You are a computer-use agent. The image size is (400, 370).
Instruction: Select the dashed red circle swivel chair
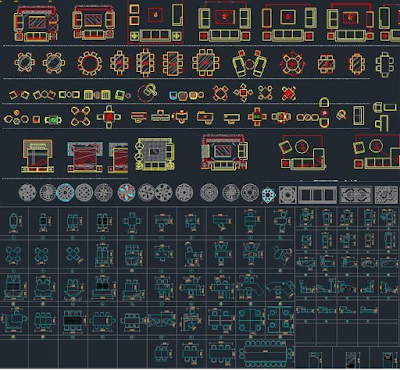click(147, 93)
